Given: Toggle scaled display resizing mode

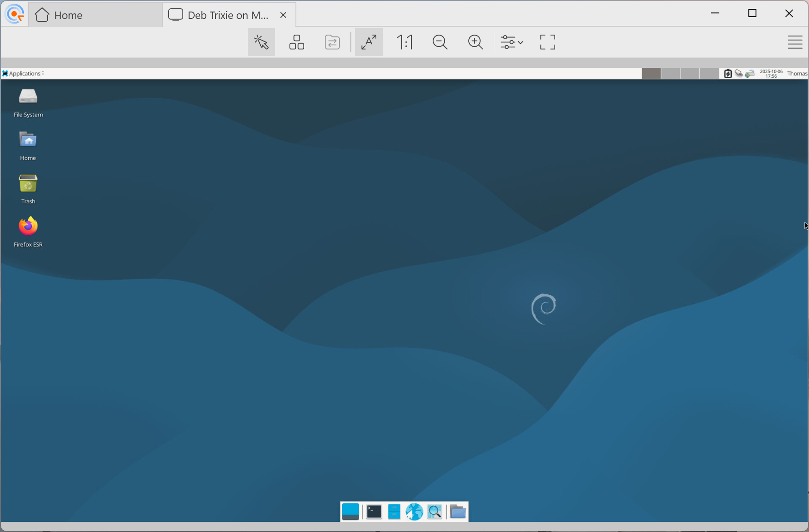Looking at the screenshot, I should point(368,42).
